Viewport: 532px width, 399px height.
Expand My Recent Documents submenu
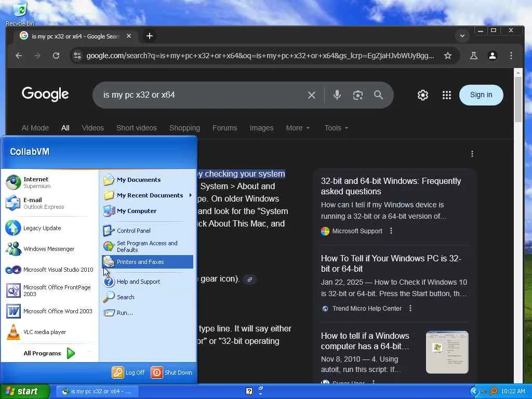click(147, 195)
